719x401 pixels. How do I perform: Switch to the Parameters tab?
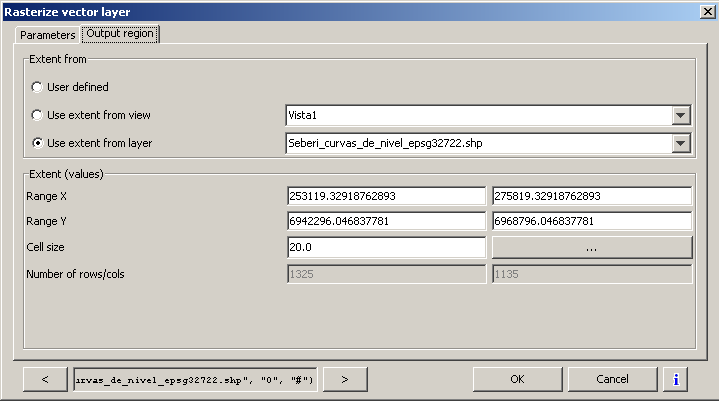[48, 34]
